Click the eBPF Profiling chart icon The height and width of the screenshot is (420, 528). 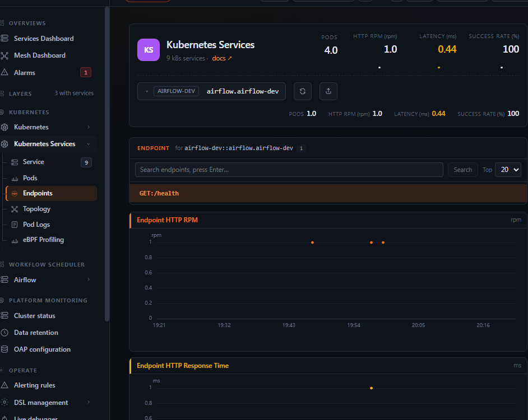click(x=15, y=240)
